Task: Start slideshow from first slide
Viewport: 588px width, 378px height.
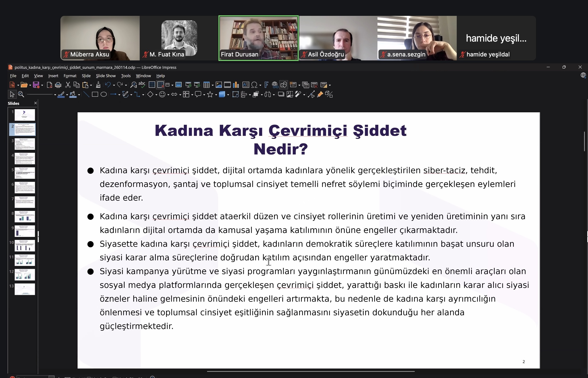Action: [188, 85]
